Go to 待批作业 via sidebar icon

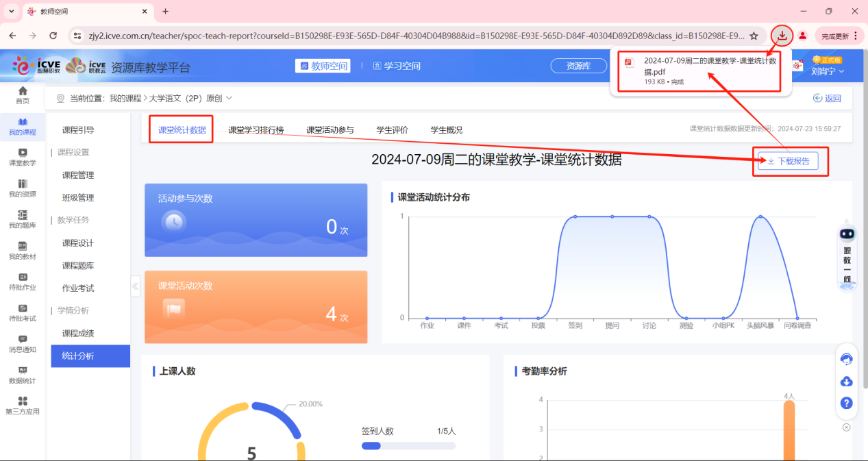[x=23, y=282]
